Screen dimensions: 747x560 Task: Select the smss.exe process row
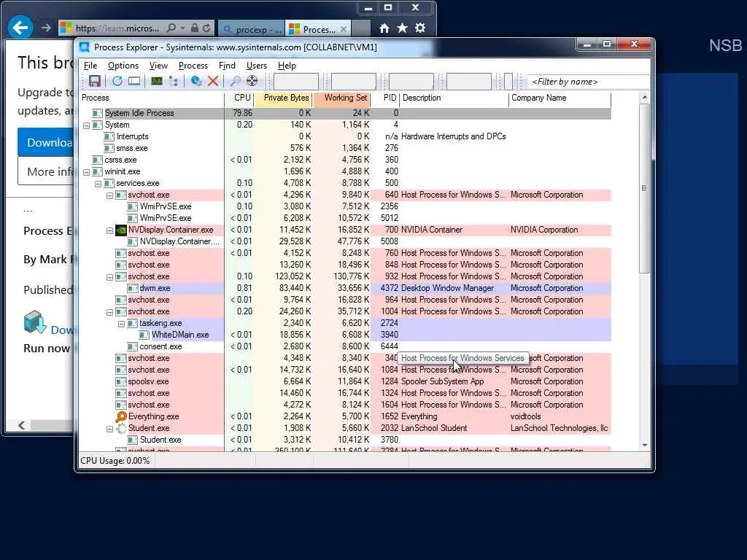[x=345, y=148]
